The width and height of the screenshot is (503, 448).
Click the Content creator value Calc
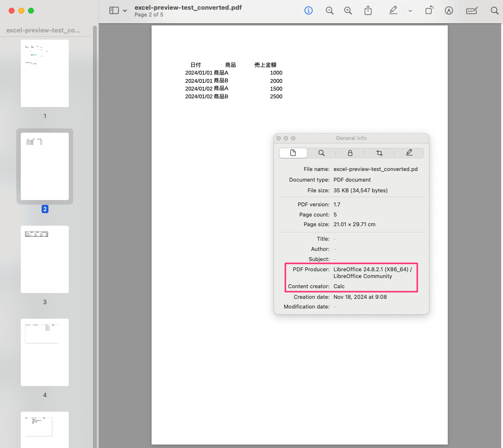(339, 286)
